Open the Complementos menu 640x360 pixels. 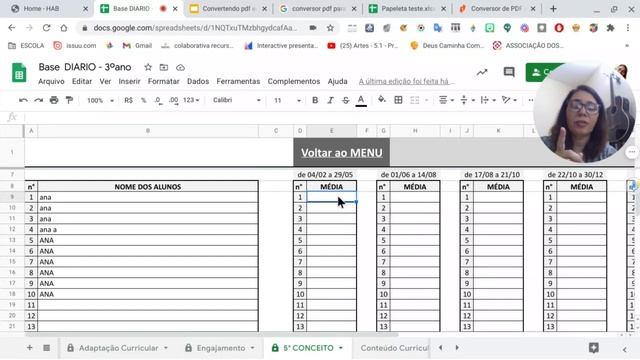pos(294,81)
